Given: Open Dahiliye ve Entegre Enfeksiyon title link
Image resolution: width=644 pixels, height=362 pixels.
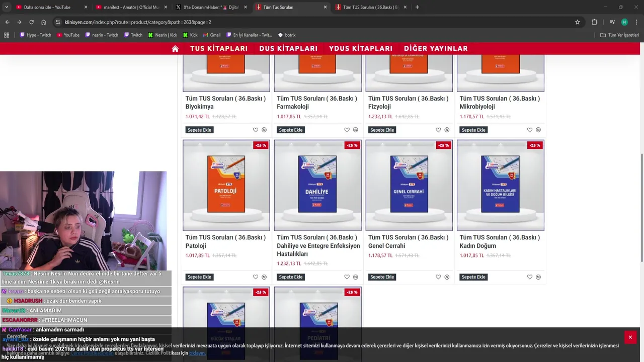Looking at the screenshot, I should pos(318,245).
